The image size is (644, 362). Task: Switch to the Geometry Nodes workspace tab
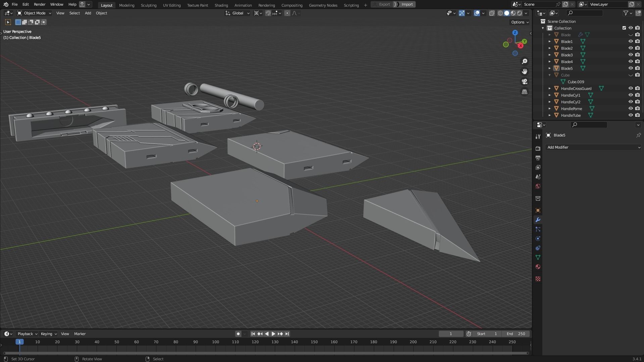click(323, 5)
